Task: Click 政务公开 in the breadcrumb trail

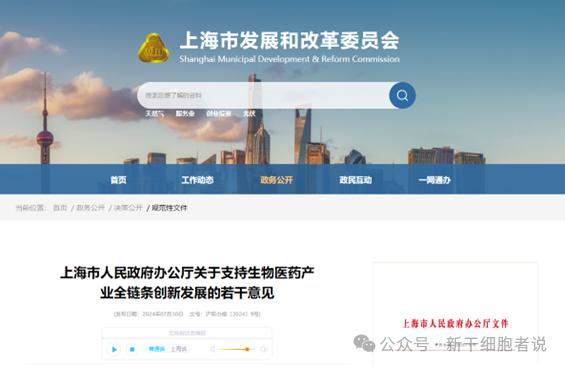Action: tap(90, 208)
